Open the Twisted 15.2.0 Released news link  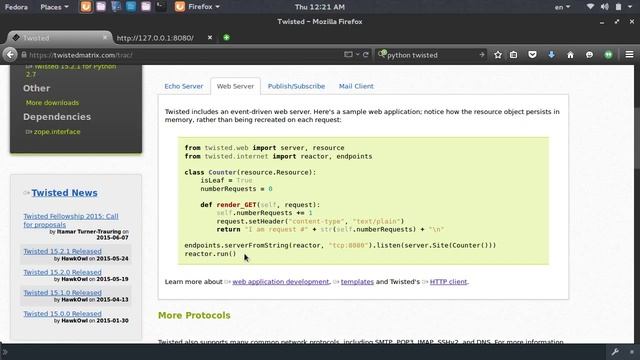click(x=62, y=272)
